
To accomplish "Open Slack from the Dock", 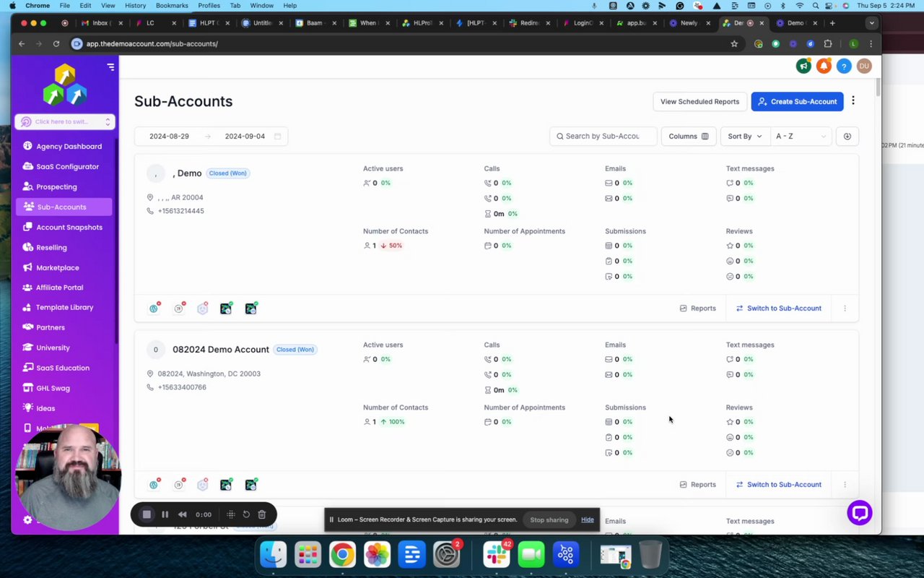I will pyautogui.click(x=496, y=554).
